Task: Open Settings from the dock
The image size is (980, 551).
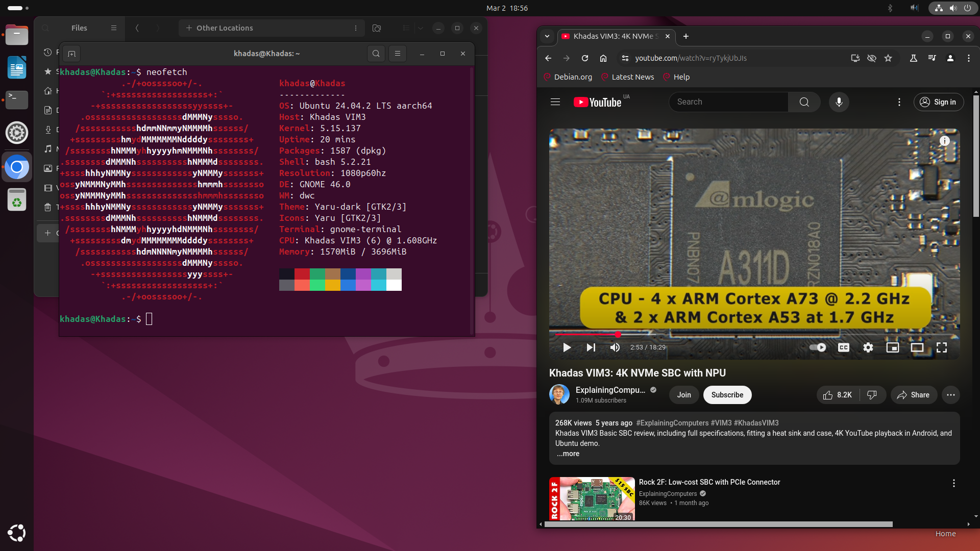Action: [17, 133]
